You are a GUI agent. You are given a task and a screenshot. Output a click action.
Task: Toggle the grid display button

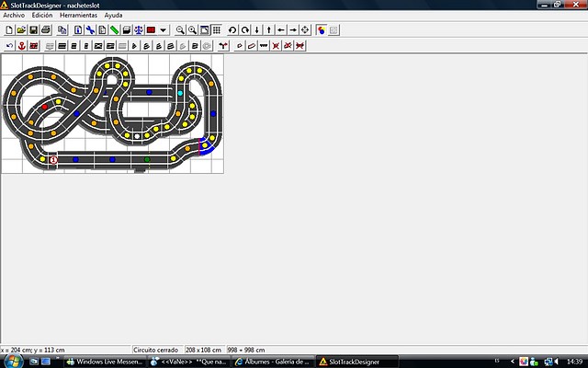[217, 30]
